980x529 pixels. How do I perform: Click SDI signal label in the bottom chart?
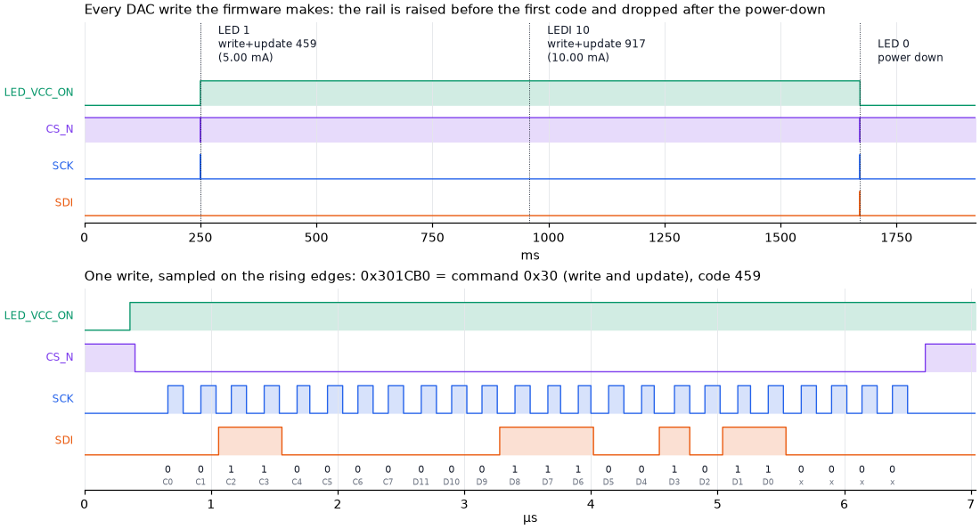pos(64,440)
